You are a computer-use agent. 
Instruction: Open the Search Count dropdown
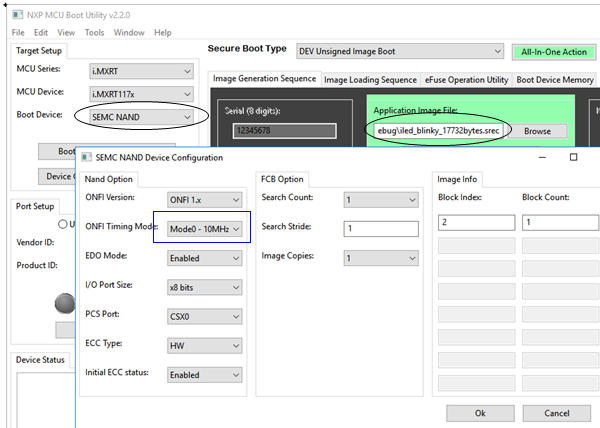381,200
